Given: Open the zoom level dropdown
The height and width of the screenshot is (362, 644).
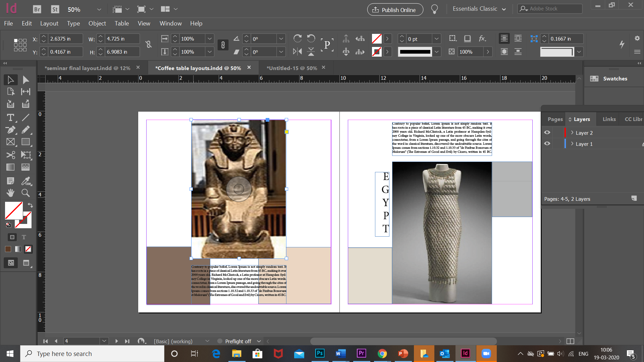Looking at the screenshot, I should click(99, 9).
